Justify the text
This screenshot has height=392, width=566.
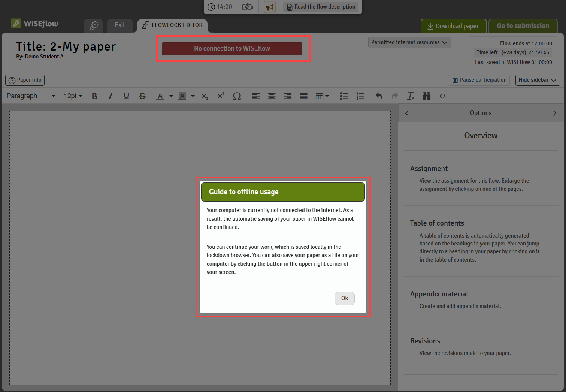click(x=303, y=96)
